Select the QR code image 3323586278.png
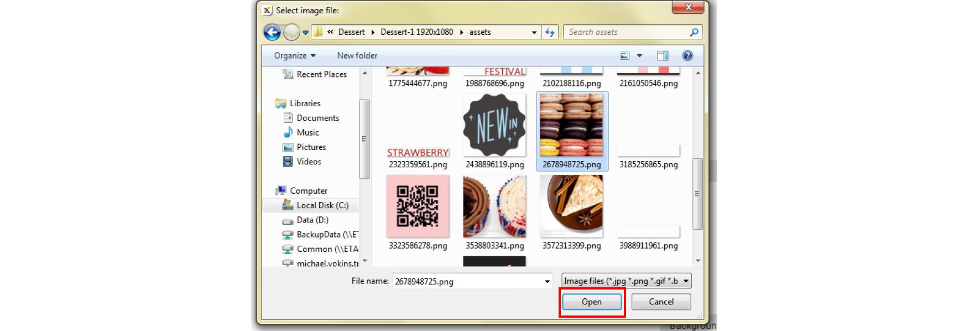This screenshot has height=331, width=980. pos(418,207)
